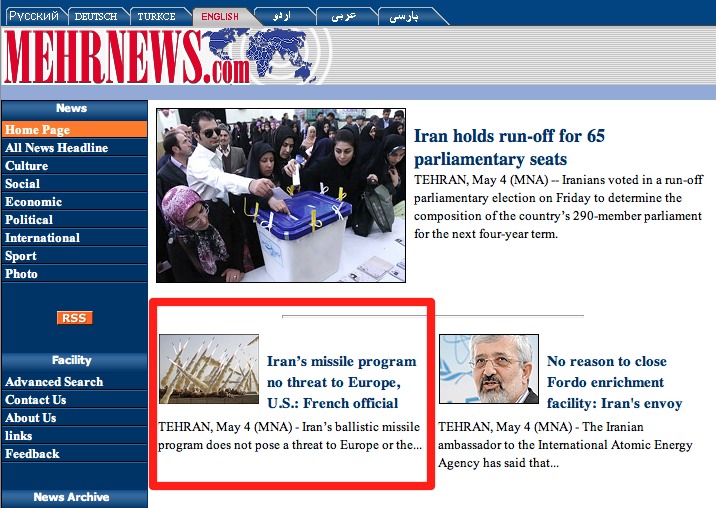Switch to the DEUTSCH language tab
Viewport: 716px width, 508px height.
(95, 16)
